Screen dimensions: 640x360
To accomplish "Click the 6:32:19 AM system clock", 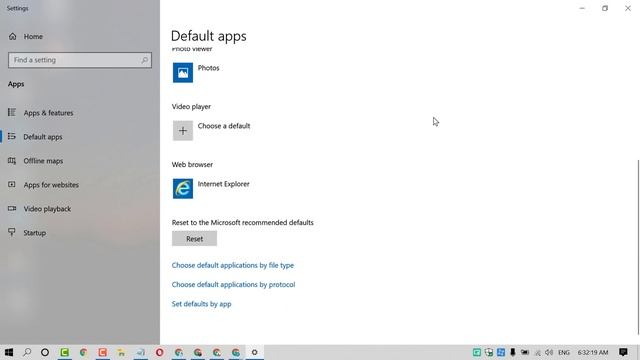I will click(593, 352).
